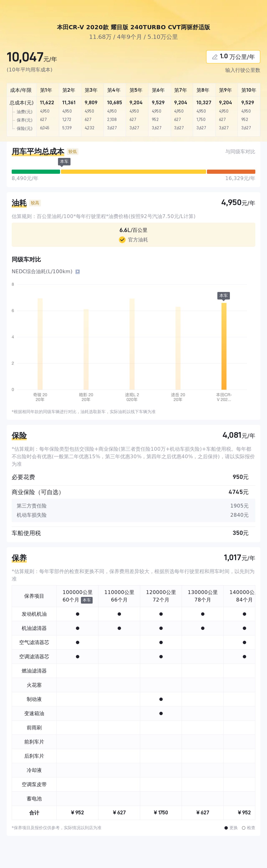
Task: Click the 本车 tooltip above the chart bar
Action: (x=224, y=296)
